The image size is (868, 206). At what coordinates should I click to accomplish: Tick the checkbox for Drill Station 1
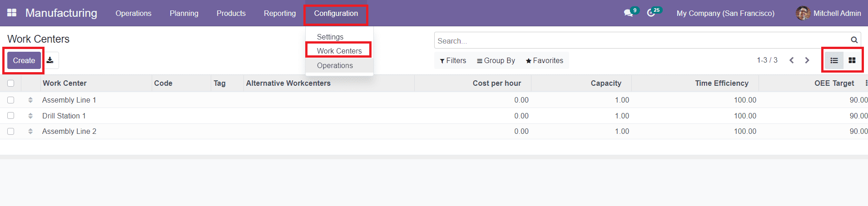coord(11,116)
